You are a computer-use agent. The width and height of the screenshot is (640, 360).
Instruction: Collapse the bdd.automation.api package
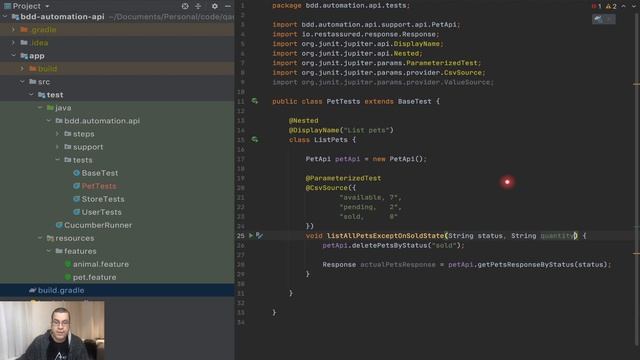pos(49,121)
